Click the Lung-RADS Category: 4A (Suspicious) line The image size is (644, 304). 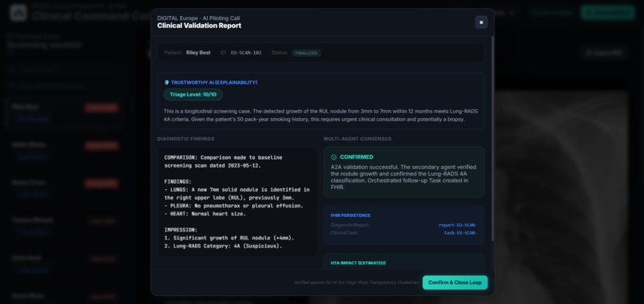coord(223,247)
